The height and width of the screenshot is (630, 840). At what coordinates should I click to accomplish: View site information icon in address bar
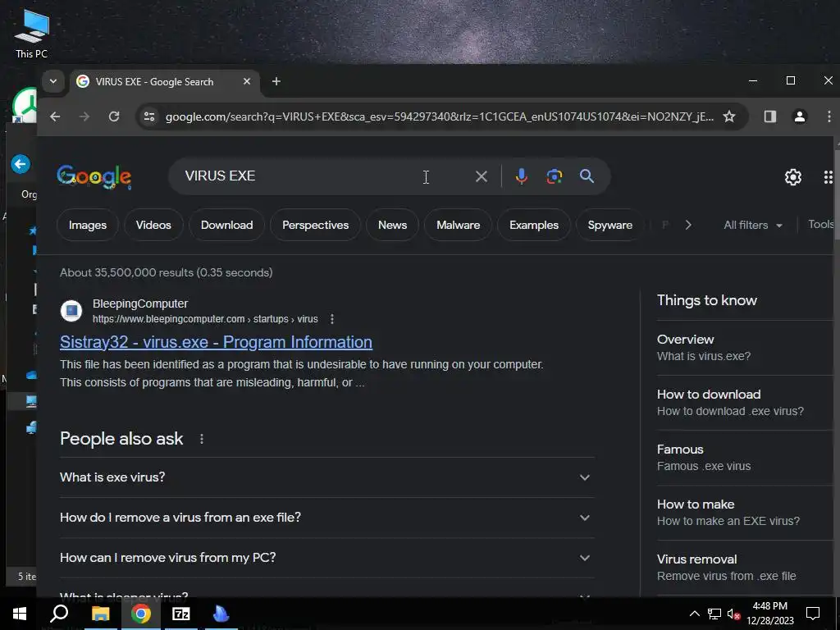click(149, 116)
